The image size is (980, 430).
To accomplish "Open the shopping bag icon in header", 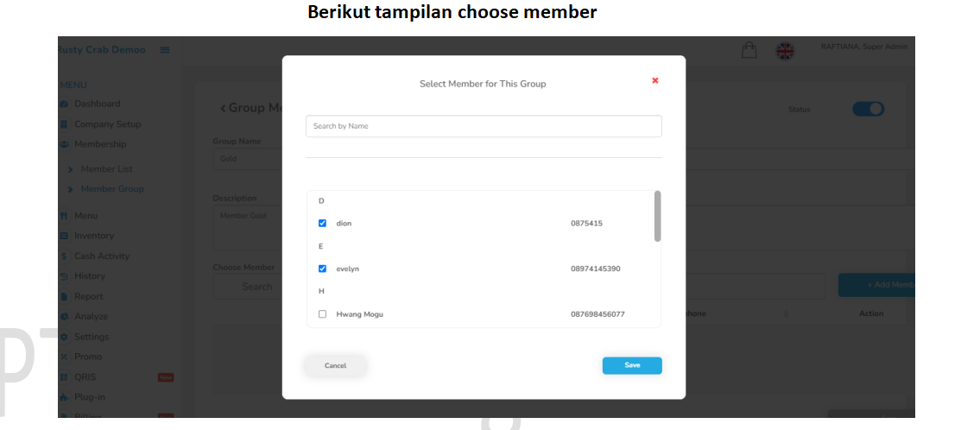I will [x=749, y=50].
